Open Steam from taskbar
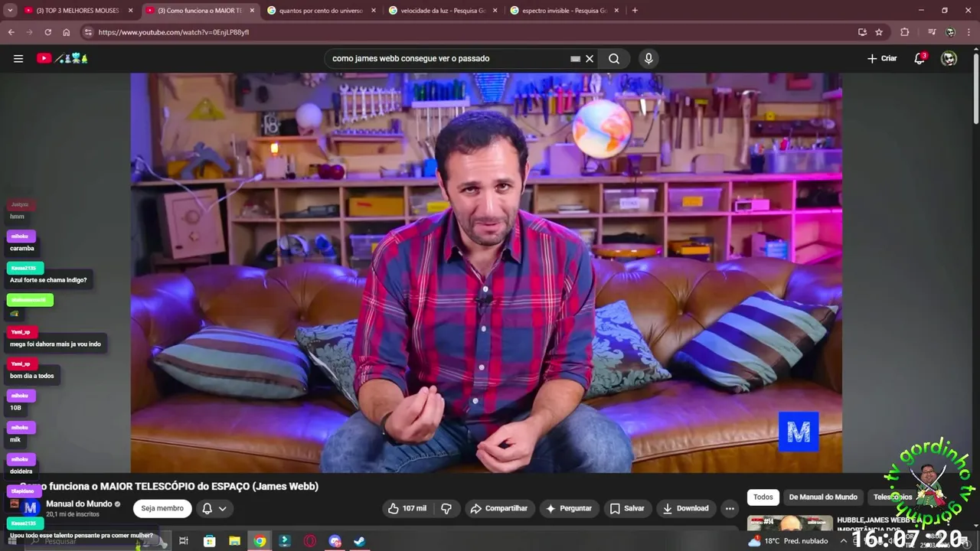 point(359,541)
